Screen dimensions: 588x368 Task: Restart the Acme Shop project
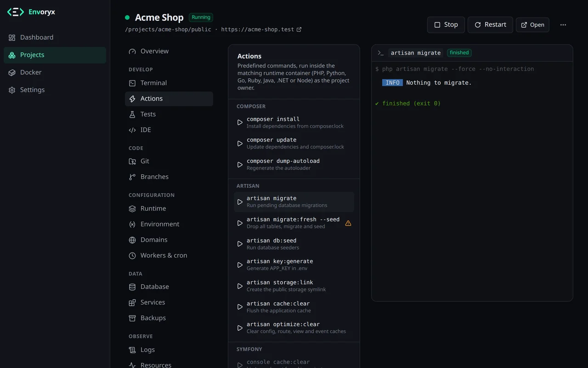(490, 25)
